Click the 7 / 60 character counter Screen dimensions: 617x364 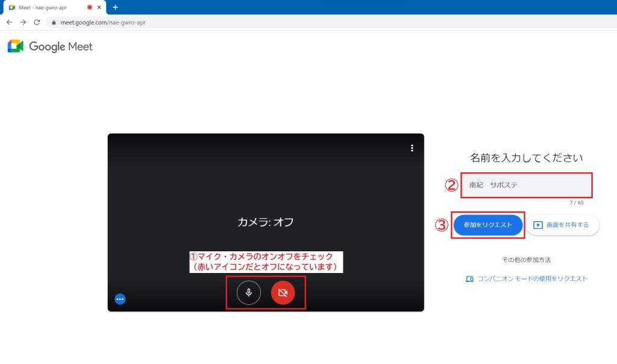(577, 202)
